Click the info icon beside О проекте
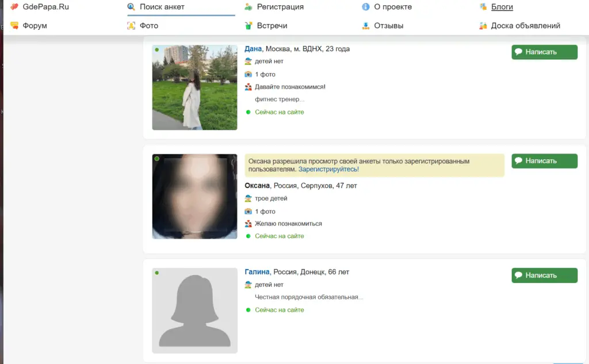 (365, 7)
